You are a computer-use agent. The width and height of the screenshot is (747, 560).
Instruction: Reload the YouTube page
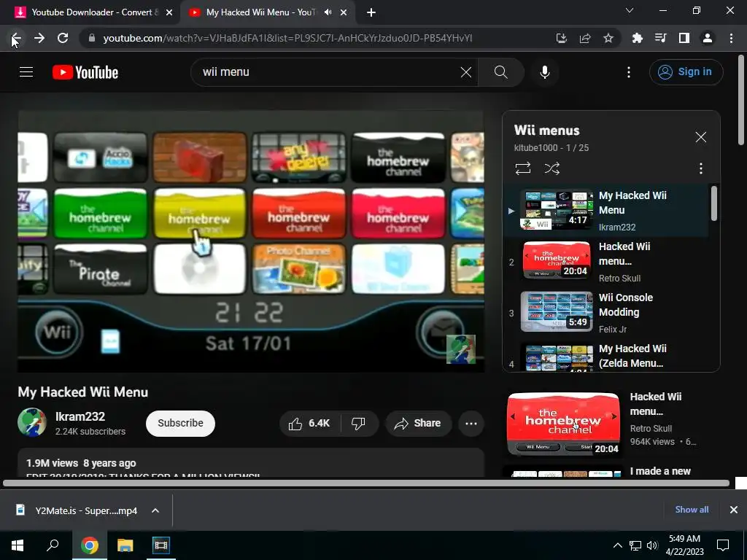[63, 38]
